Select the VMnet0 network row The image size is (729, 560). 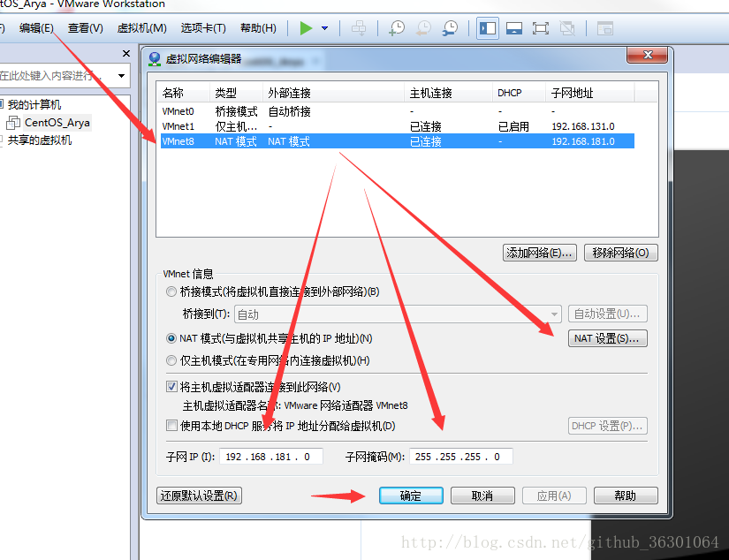398,111
